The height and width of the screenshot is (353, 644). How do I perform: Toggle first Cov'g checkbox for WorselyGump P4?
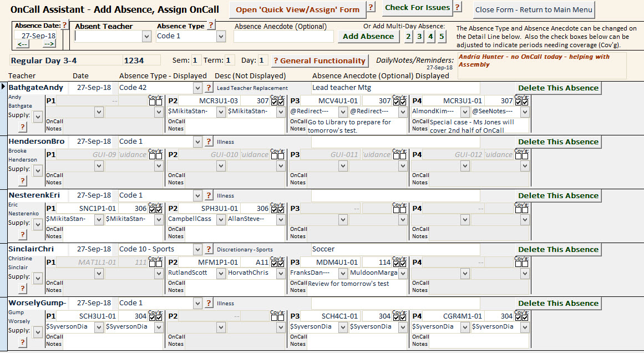(518, 317)
